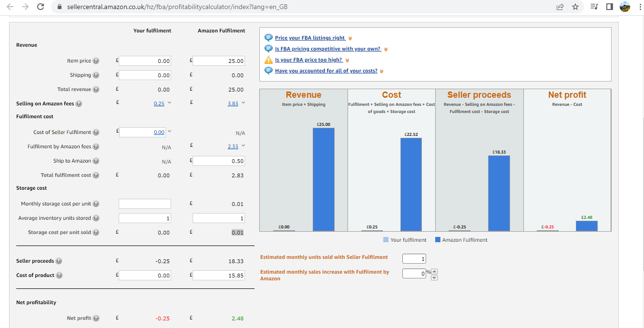Click Your fulfilment Average inventory units stored field

(144, 218)
